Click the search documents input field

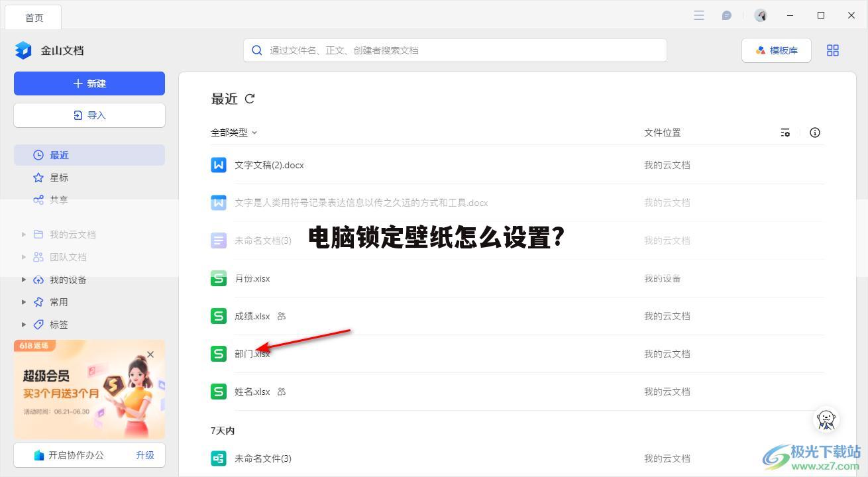pos(455,50)
